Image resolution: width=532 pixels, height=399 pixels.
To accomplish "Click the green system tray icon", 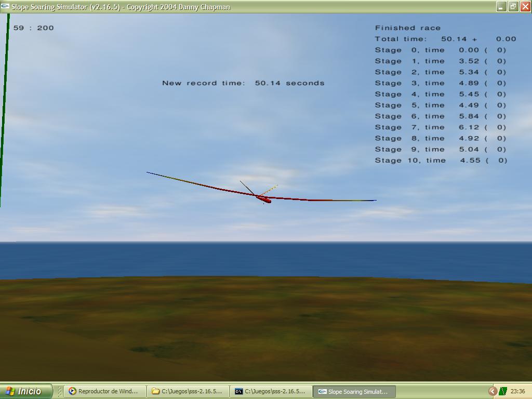I will point(503,391).
